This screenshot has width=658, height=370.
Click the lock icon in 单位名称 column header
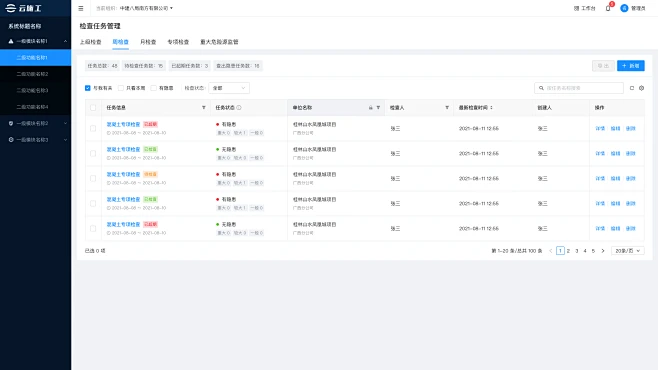[371, 108]
